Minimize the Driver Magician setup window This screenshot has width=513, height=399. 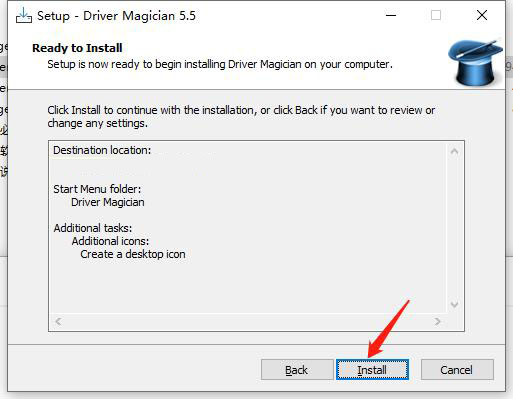(391, 15)
